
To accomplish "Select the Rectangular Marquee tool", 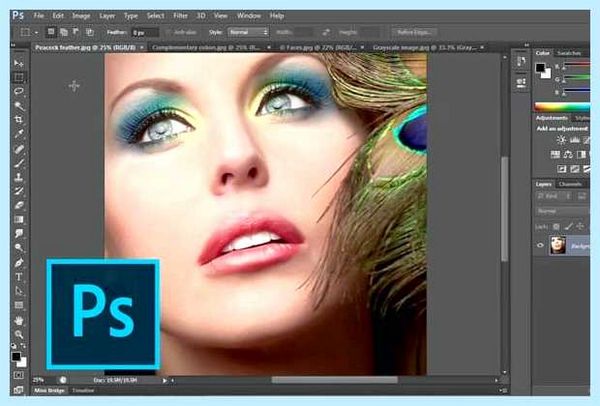I will (18, 77).
